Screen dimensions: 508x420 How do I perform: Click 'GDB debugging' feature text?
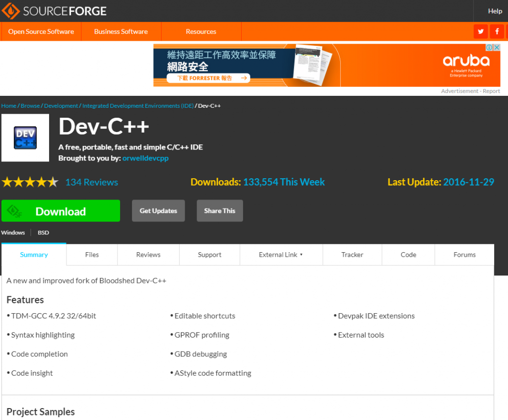200,354
